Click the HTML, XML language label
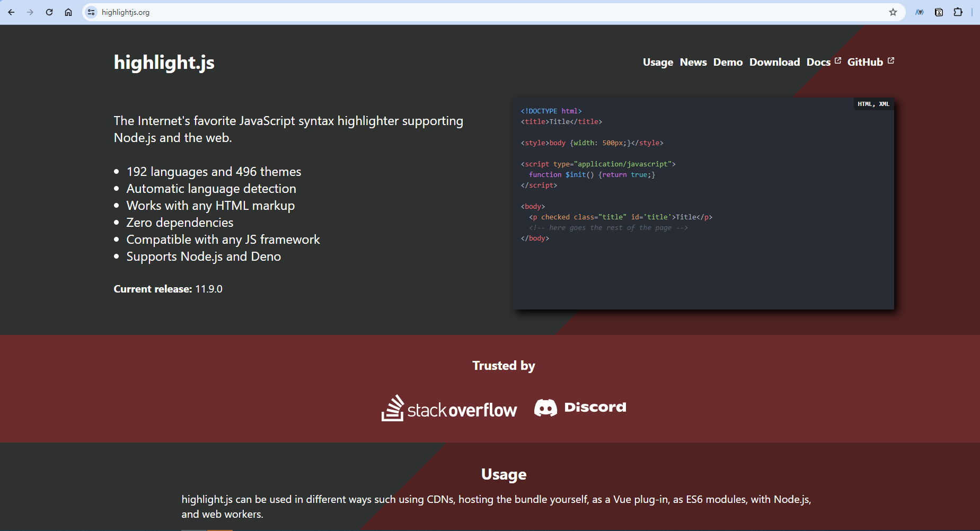The image size is (980, 531). click(x=873, y=104)
